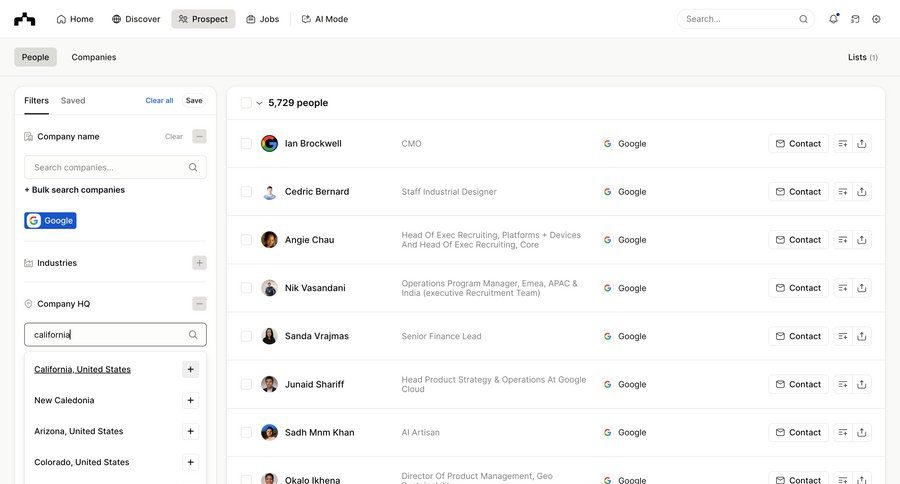Open the settings gear icon
Image resolution: width=900 pixels, height=484 pixels.
876,19
